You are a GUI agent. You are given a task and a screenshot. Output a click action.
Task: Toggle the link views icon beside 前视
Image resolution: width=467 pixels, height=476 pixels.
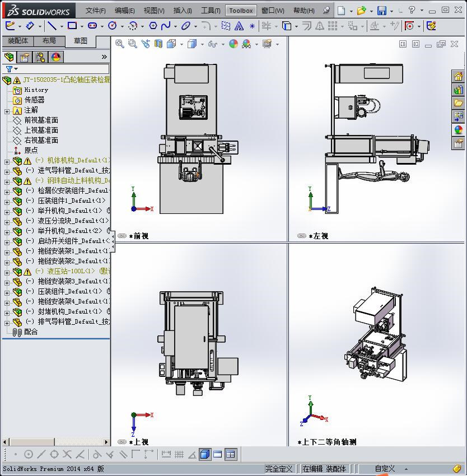click(122, 236)
